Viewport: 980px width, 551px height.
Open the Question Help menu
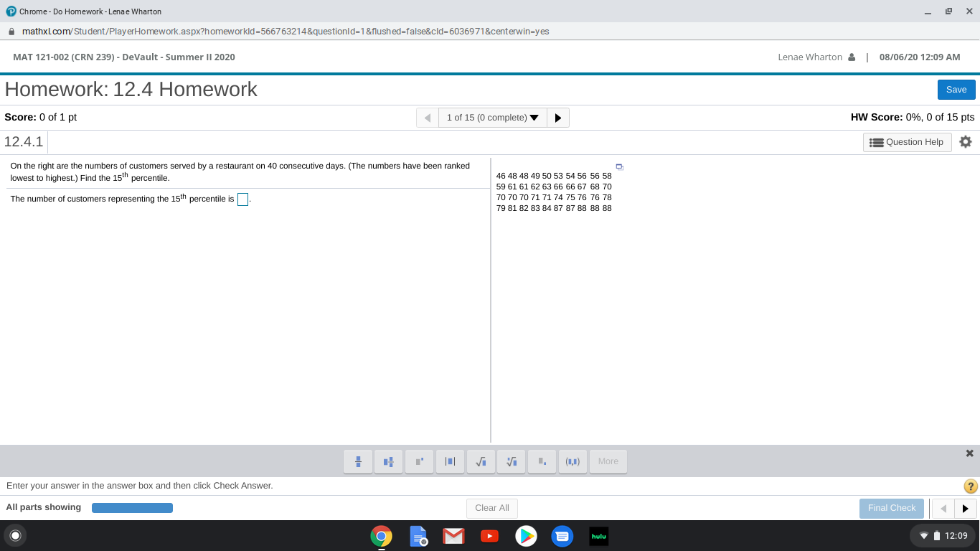[x=907, y=142]
